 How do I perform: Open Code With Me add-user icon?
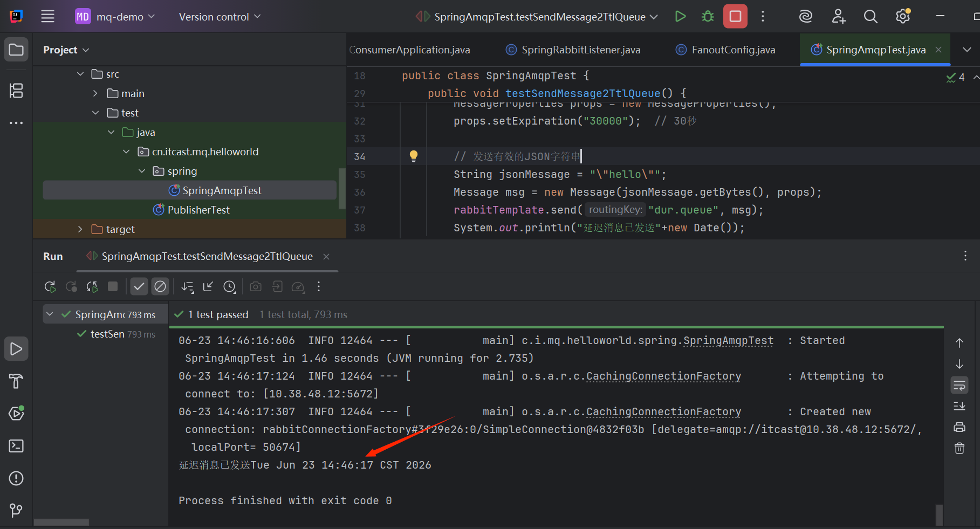tap(839, 17)
